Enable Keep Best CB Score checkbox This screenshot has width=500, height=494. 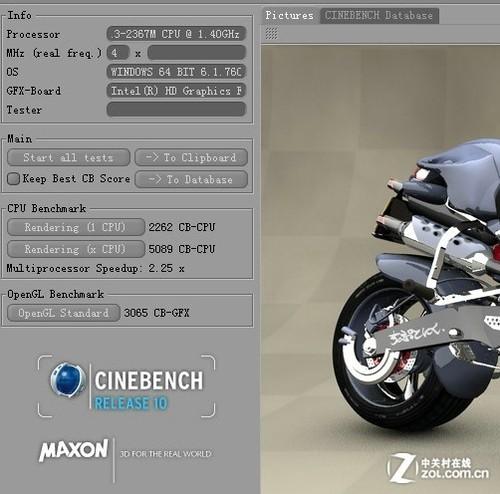pos(13,179)
